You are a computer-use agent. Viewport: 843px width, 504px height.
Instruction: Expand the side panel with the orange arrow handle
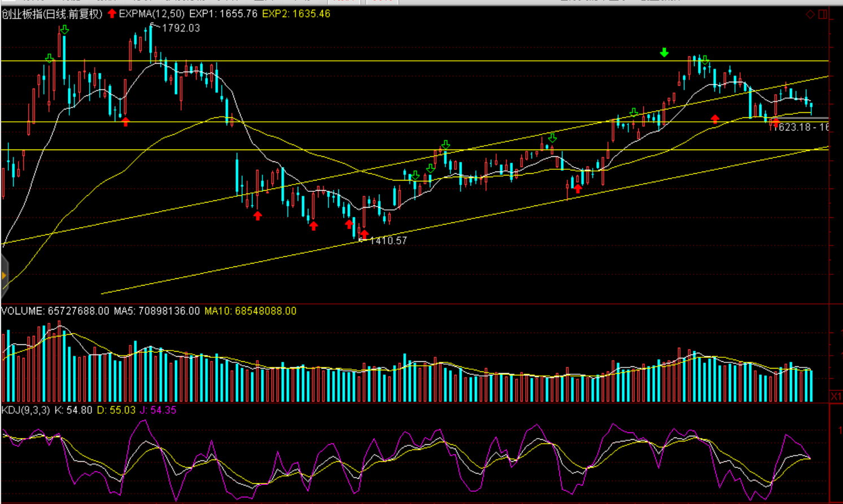(x=4, y=275)
